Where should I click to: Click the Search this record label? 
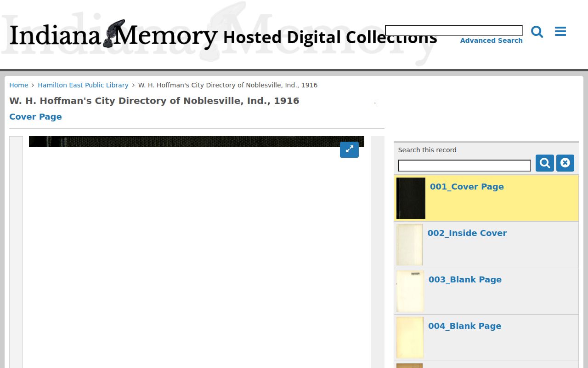(427, 150)
